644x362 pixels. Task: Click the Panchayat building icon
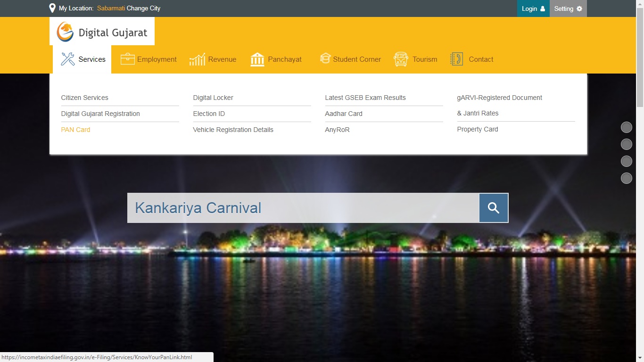pyautogui.click(x=257, y=58)
